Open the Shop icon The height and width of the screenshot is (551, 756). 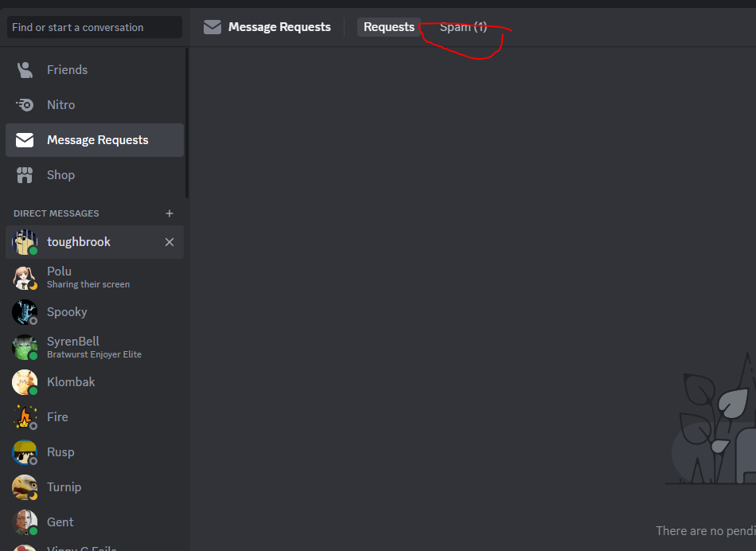[25, 175]
